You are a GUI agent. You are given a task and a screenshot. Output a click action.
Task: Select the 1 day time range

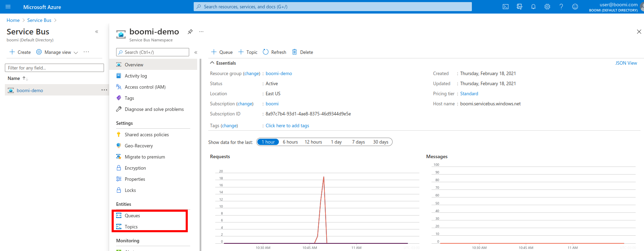[336, 142]
